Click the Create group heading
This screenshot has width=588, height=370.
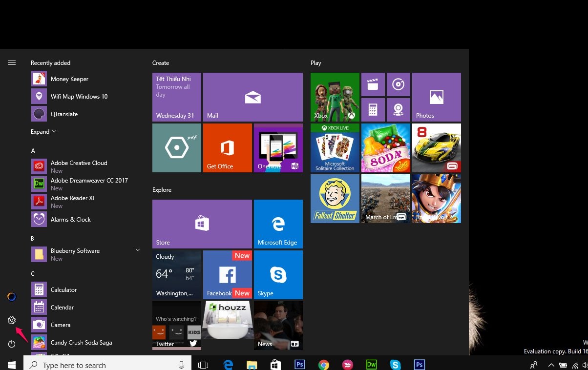click(161, 63)
